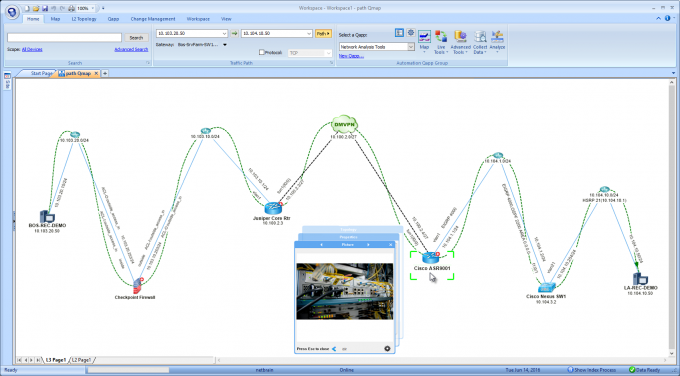Screen dimensions: 680x376
Task: Select the Checkpoint Firewall device icon
Action: point(138,285)
